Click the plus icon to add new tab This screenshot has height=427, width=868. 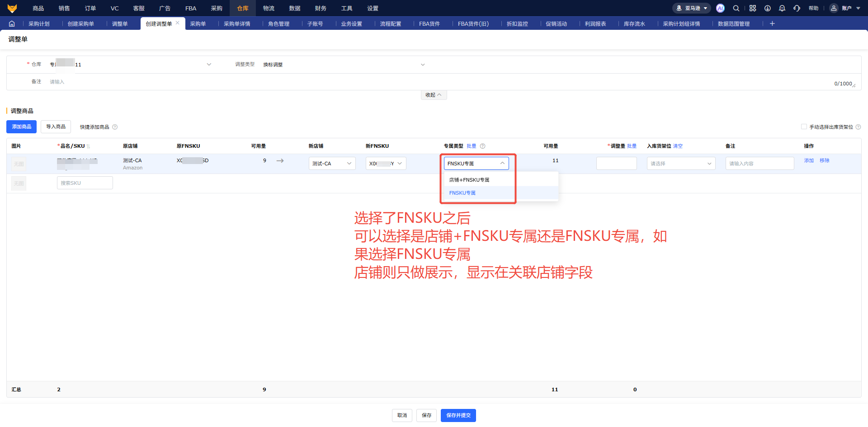772,23
